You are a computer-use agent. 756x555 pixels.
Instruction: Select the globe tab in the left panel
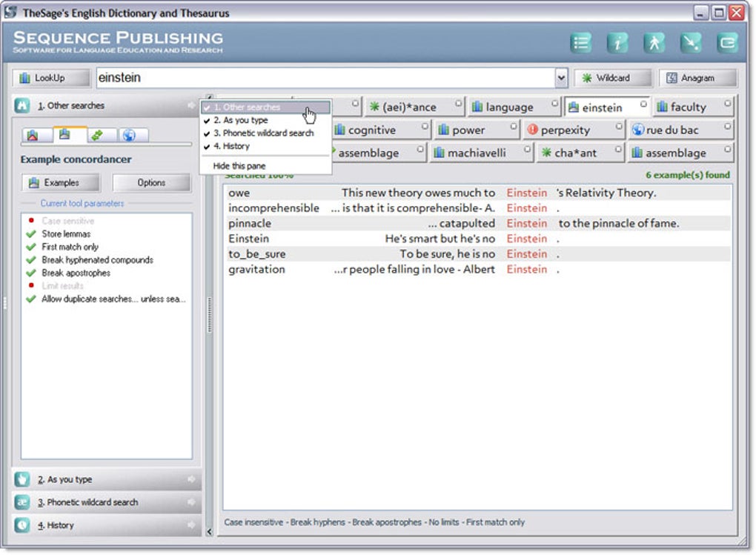127,135
